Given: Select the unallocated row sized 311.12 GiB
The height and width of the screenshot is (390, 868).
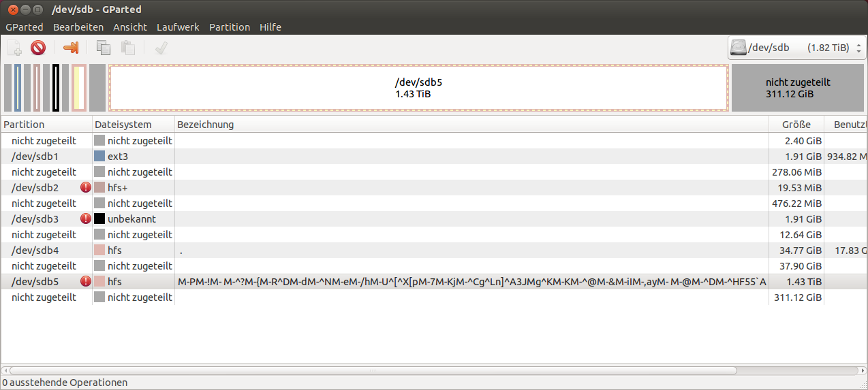Looking at the screenshot, I should 434,297.
